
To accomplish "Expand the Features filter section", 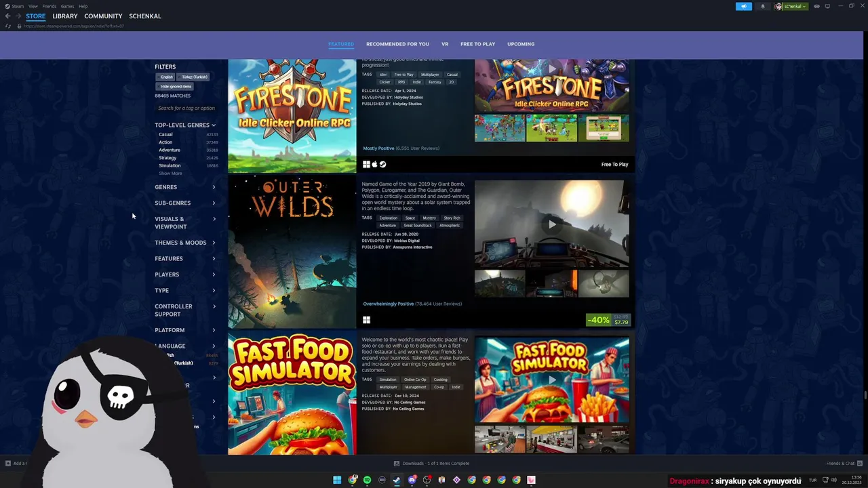I will click(185, 258).
